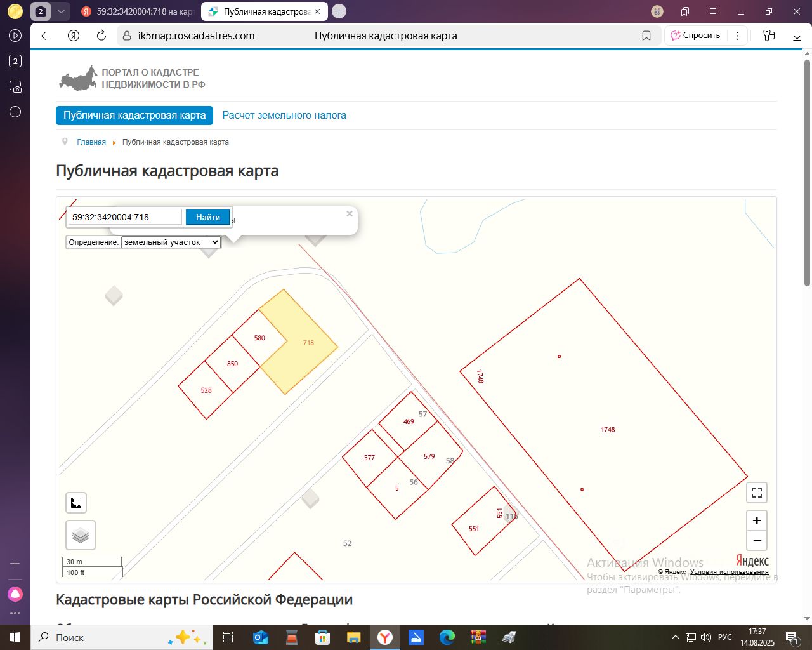812x650 pixels.
Task: Follow the 'Главная' breadcrumb link
Action: coord(91,142)
